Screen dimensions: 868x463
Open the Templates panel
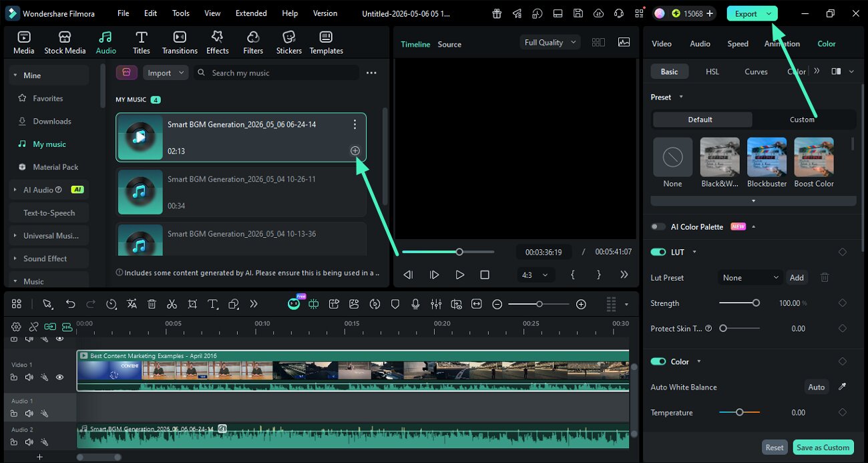pyautogui.click(x=326, y=43)
